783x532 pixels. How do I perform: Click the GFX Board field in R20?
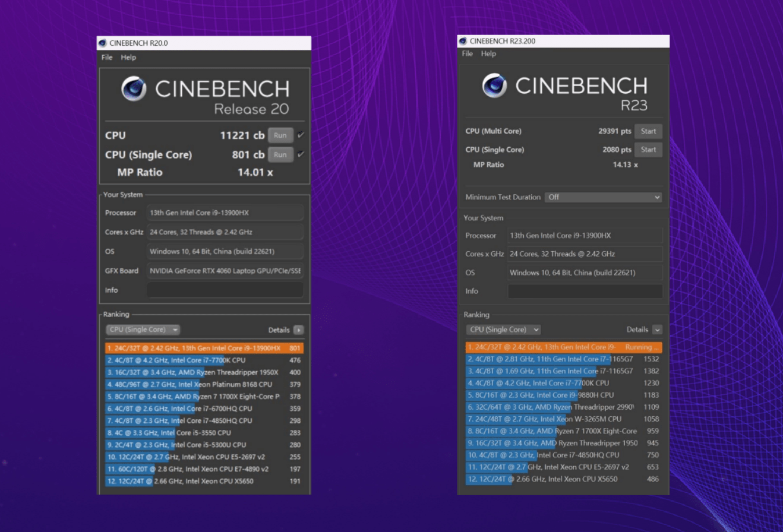click(225, 271)
